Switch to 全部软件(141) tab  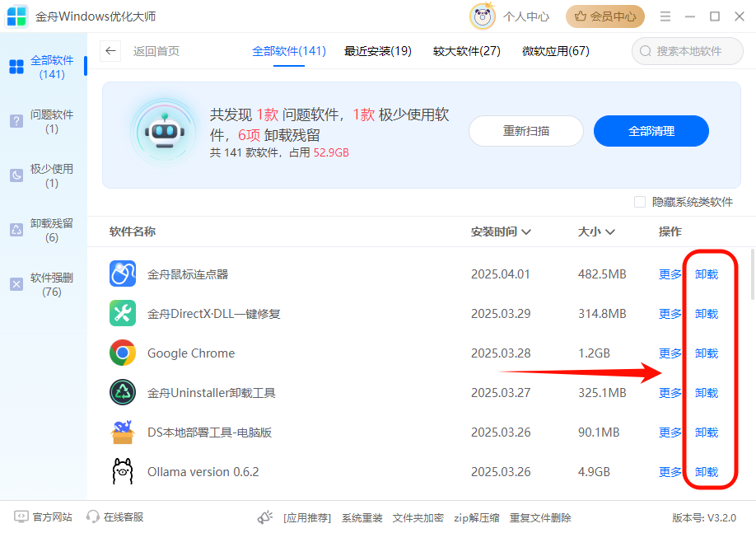tap(289, 51)
